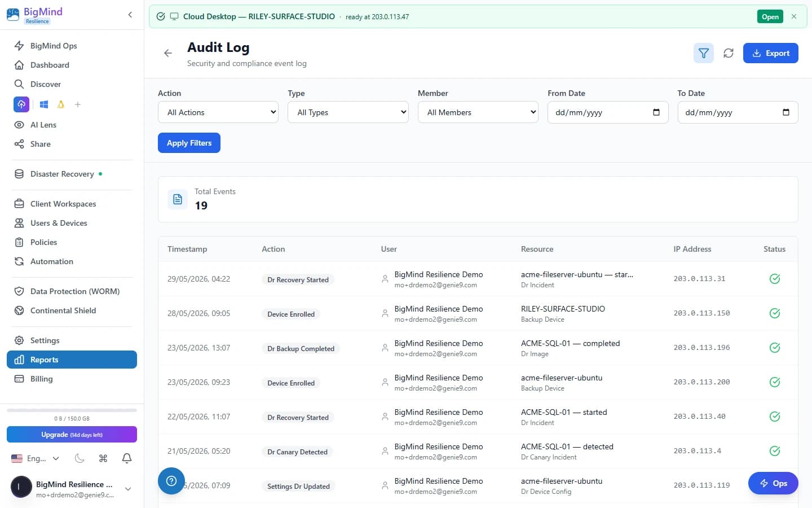Open Disaster Recovery in the sidebar

(x=72, y=174)
